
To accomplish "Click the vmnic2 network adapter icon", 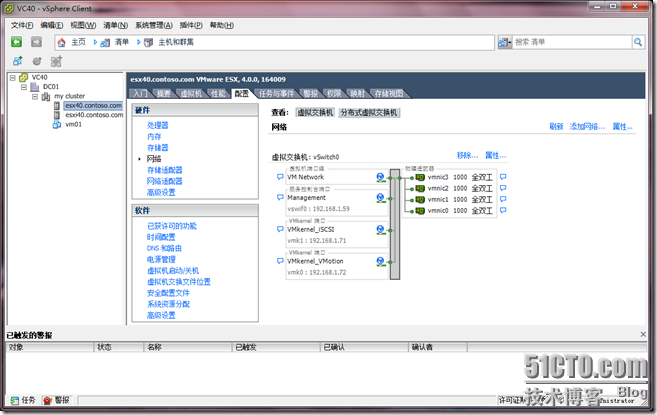I will click(x=420, y=189).
